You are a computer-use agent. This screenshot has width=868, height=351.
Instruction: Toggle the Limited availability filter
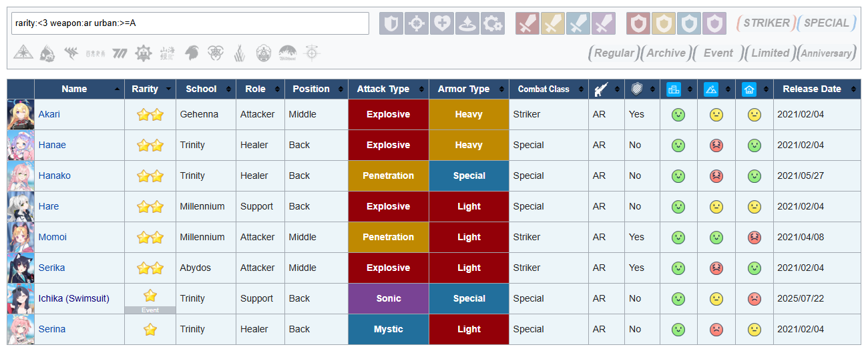click(x=771, y=53)
